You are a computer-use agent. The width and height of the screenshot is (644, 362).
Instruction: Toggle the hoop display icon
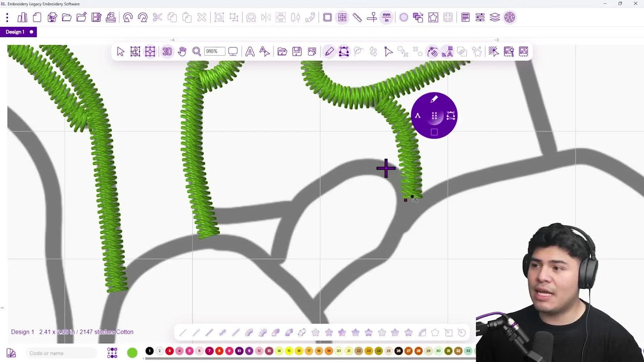327,17
